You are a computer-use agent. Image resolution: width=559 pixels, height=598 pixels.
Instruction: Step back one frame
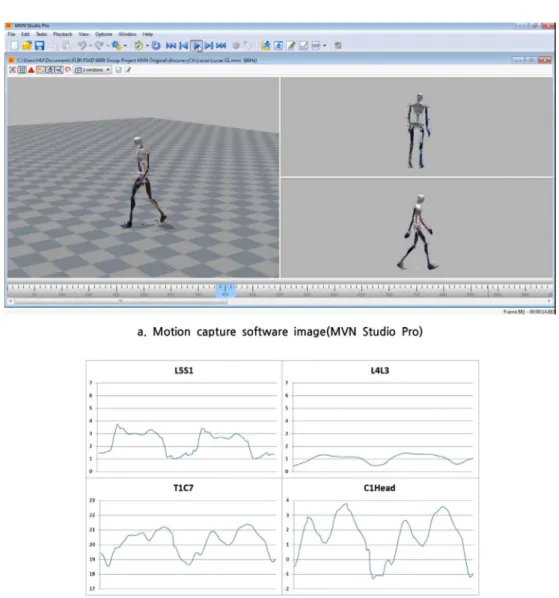point(183,46)
